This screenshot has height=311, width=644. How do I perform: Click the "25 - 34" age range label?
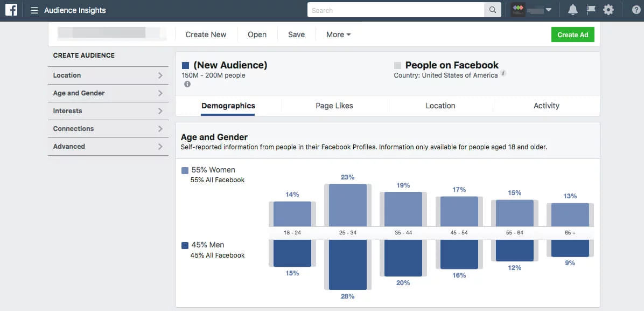tap(348, 233)
